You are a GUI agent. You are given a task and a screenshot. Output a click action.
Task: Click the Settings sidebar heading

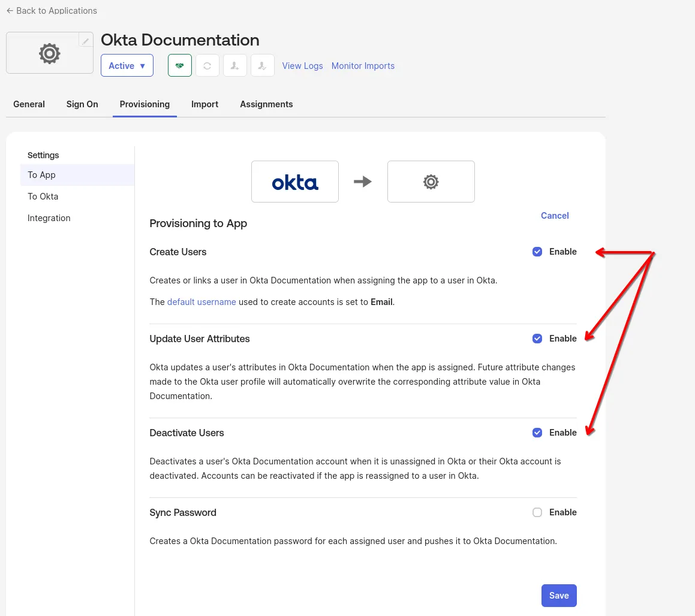pyautogui.click(x=43, y=155)
